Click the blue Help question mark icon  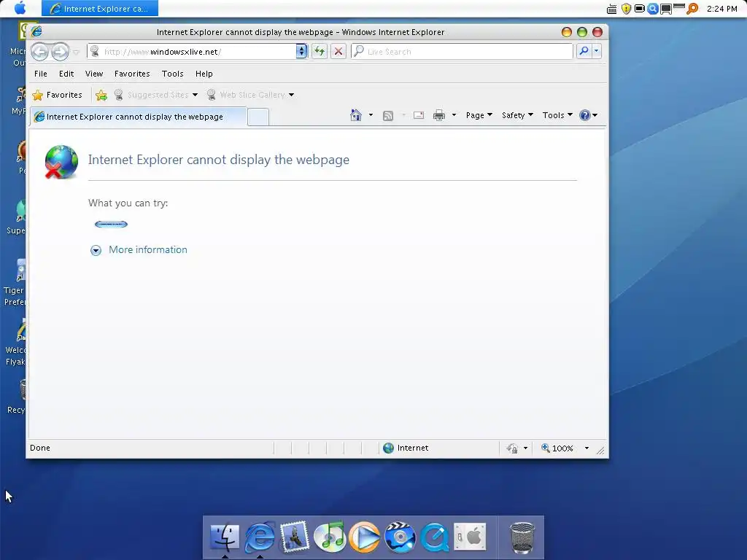click(x=584, y=115)
